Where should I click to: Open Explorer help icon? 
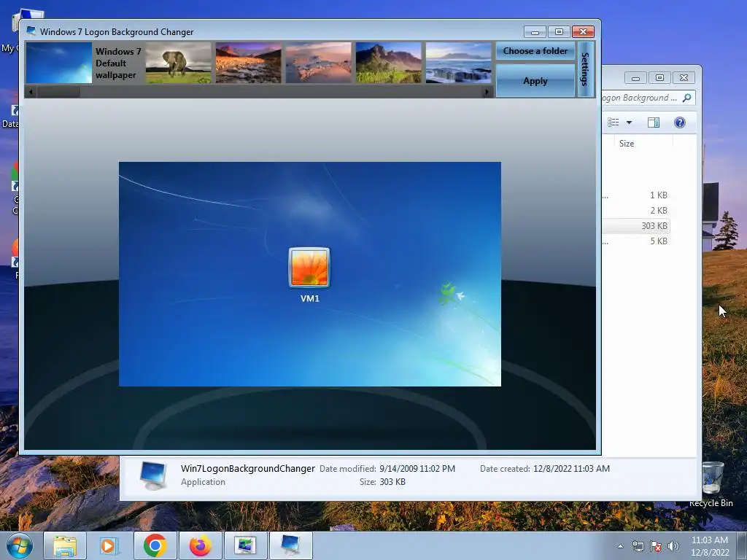tap(679, 122)
